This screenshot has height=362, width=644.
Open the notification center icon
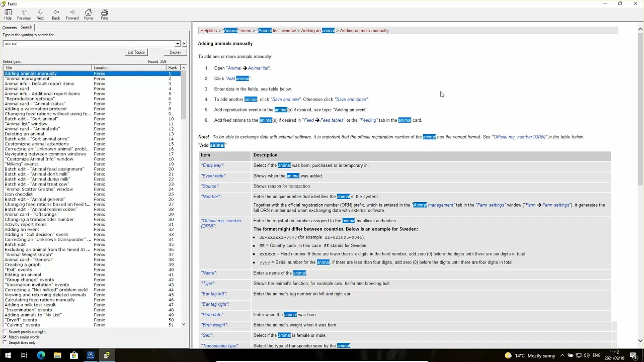(633, 355)
